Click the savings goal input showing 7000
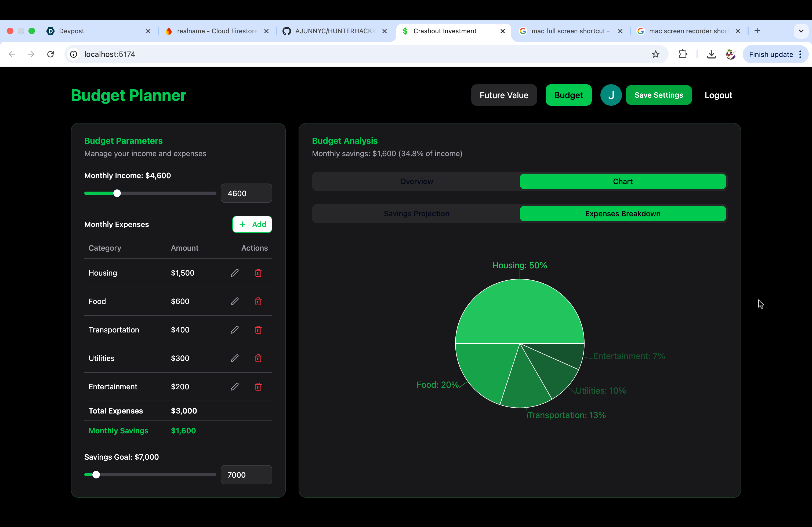The height and width of the screenshot is (527, 812). click(x=246, y=474)
